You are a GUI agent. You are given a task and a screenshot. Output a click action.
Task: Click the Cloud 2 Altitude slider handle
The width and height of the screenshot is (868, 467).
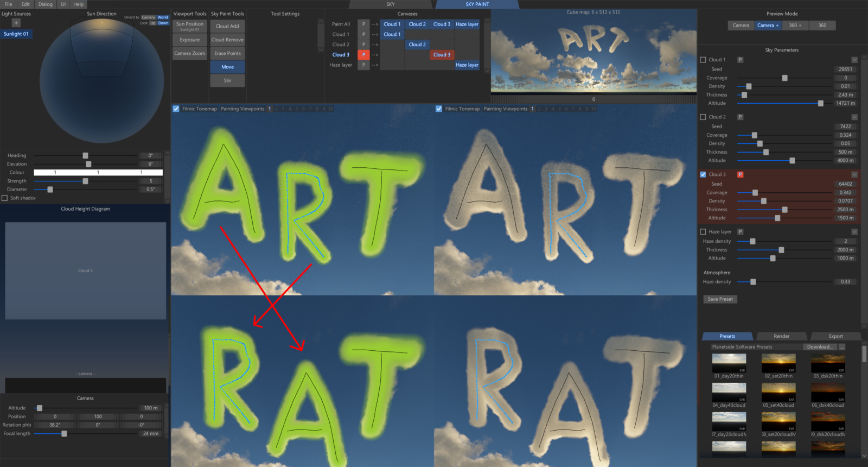coord(792,161)
